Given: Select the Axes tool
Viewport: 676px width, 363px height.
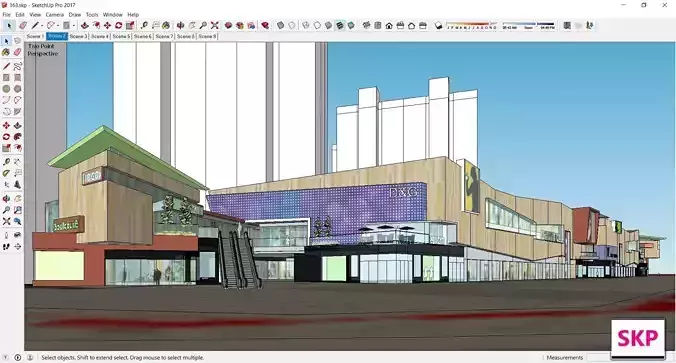Looking at the screenshot, I should (6, 185).
